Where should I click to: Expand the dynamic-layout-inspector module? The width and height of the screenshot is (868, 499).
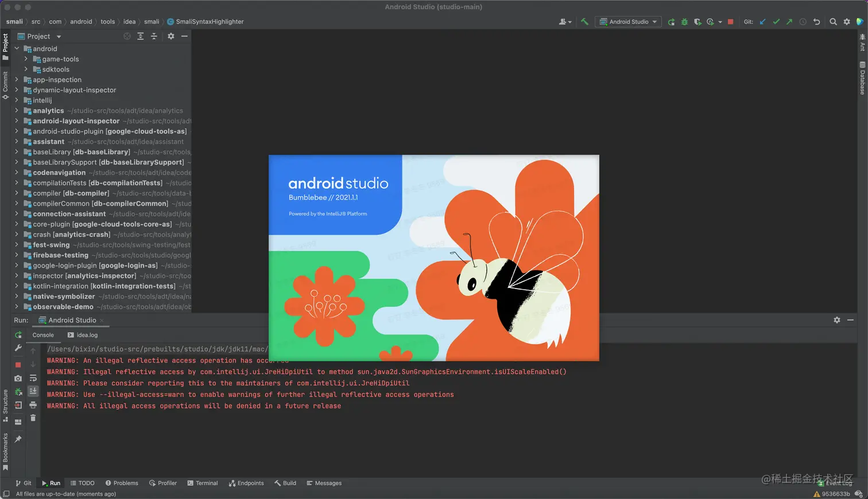click(17, 90)
